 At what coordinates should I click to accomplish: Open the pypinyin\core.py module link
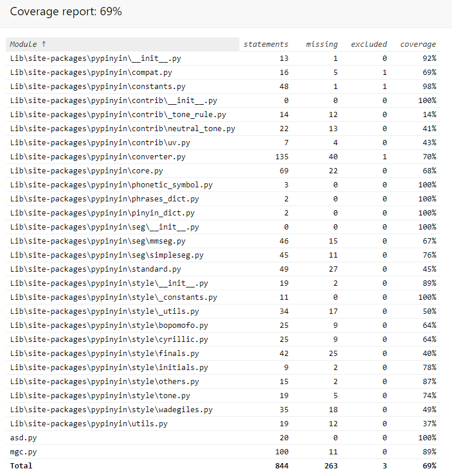click(x=86, y=171)
